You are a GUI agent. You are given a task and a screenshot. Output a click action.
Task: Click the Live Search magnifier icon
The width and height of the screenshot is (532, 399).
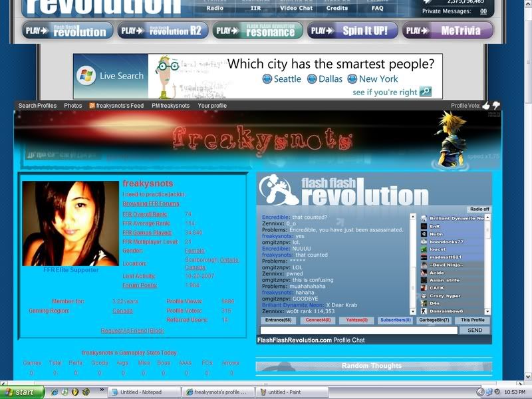pyautogui.click(x=426, y=92)
